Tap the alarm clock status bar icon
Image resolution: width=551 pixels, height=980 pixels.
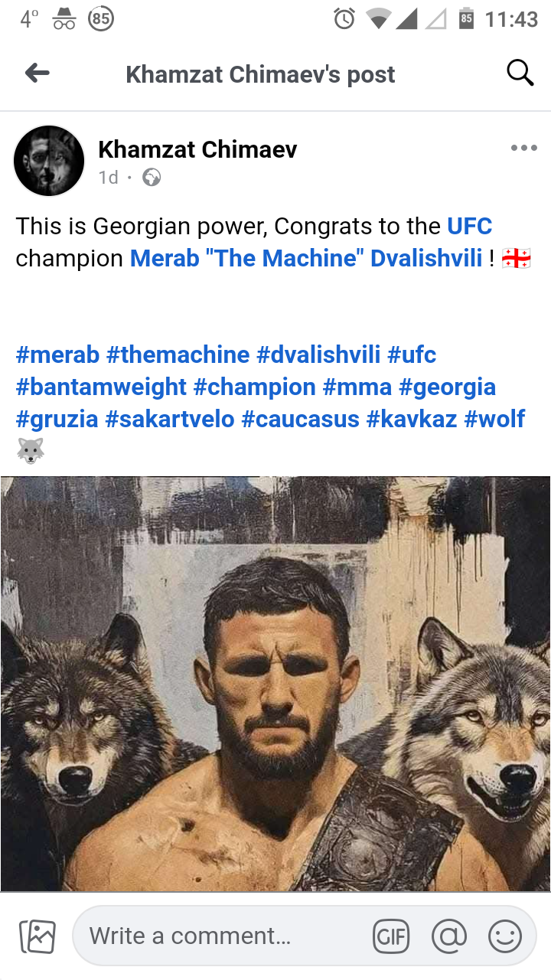coord(344,19)
